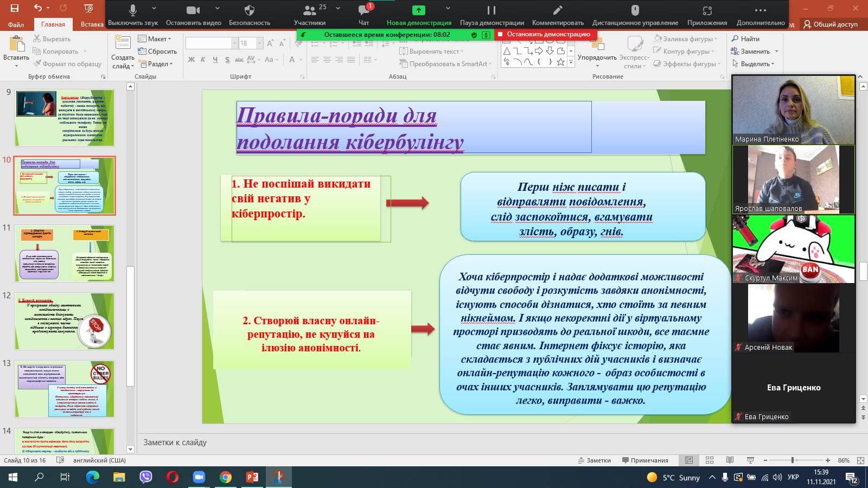Toggle italic text formatting
The width and height of the screenshot is (868, 488).
click(x=203, y=60)
